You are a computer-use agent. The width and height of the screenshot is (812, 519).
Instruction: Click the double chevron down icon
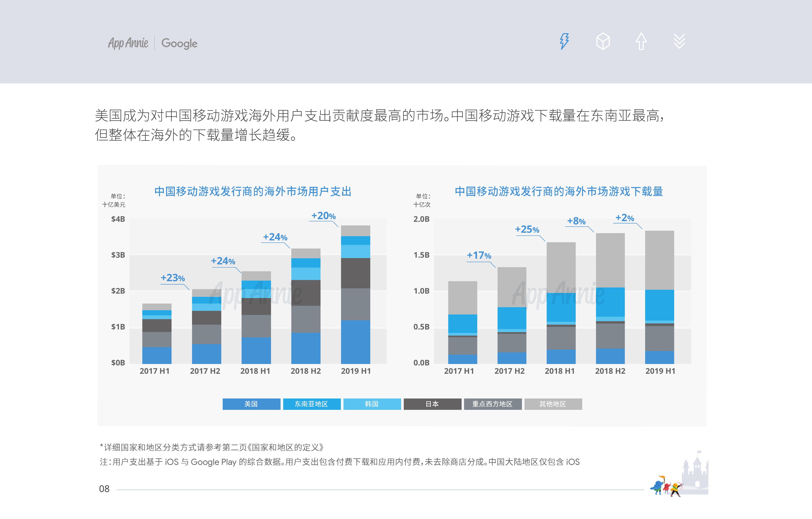[x=679, y=41]
